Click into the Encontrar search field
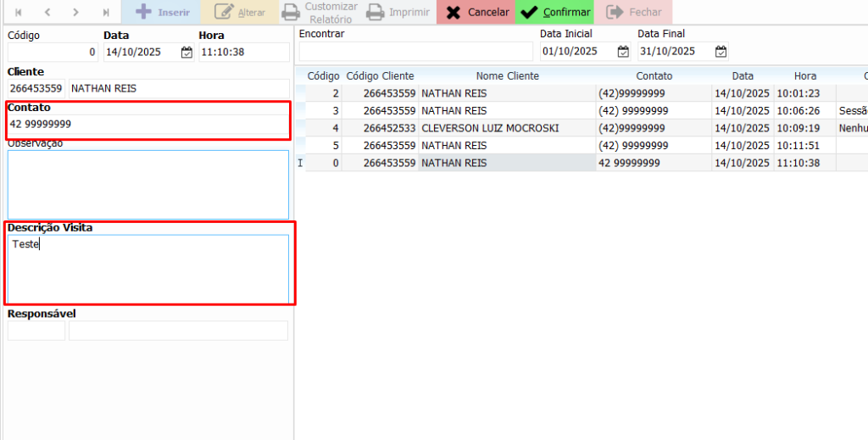The height and width of the screenshot is (440, 868). point(415,52)
